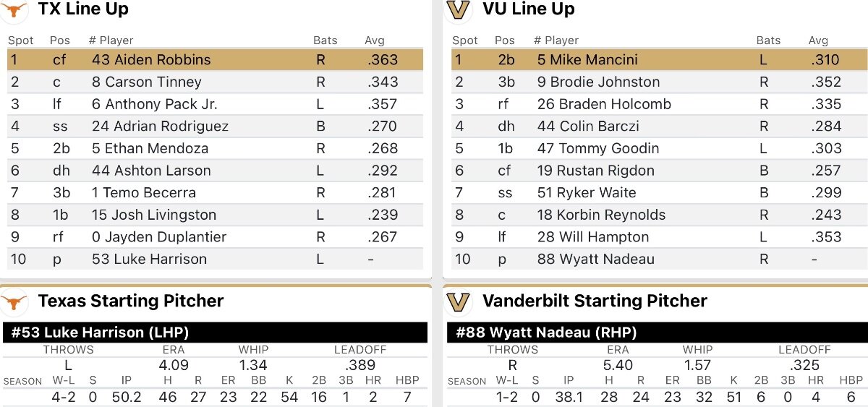
Task: Select Mike Mancini in the VU lineup
Action: tap(587, 60)
